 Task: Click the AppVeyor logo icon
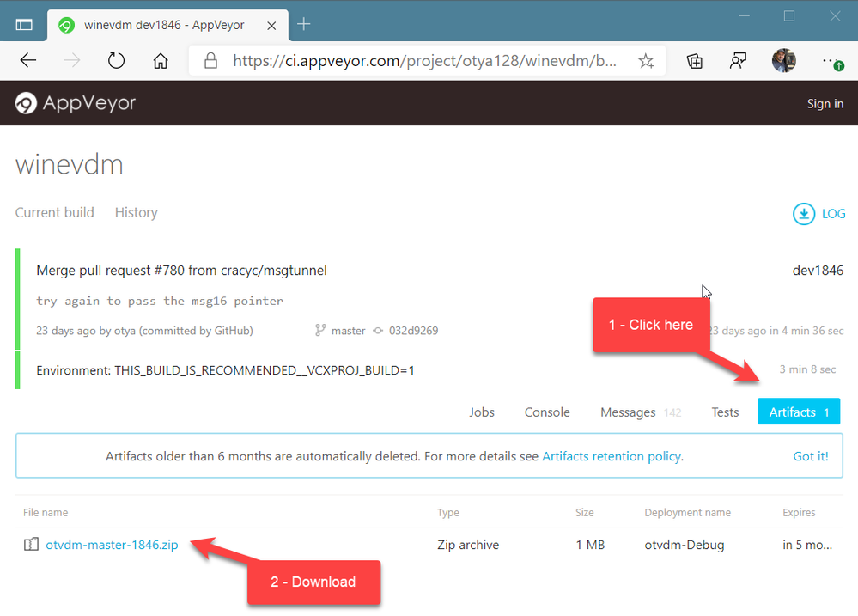(26, 103)
